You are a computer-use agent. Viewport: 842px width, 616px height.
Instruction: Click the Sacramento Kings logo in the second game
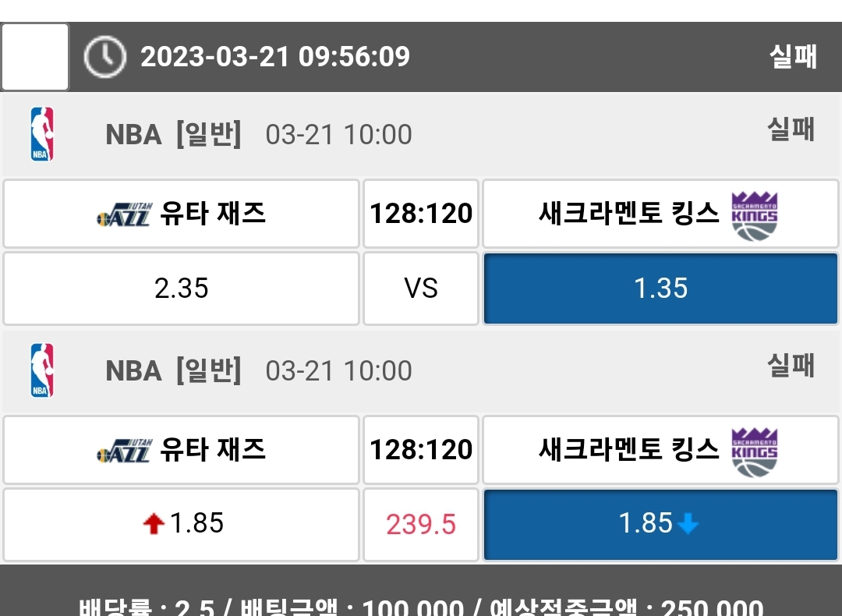pos(755,451)
